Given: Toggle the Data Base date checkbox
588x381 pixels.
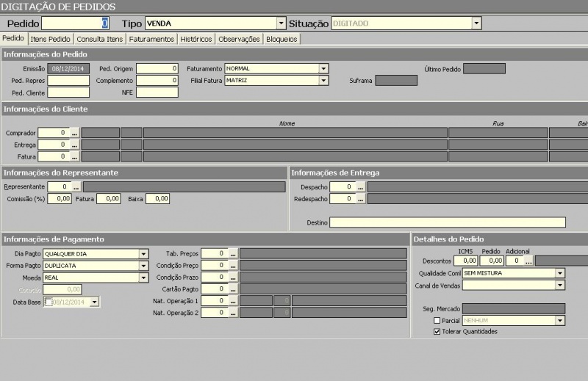Looking at the screenshot, I should [x=49, y=302].
